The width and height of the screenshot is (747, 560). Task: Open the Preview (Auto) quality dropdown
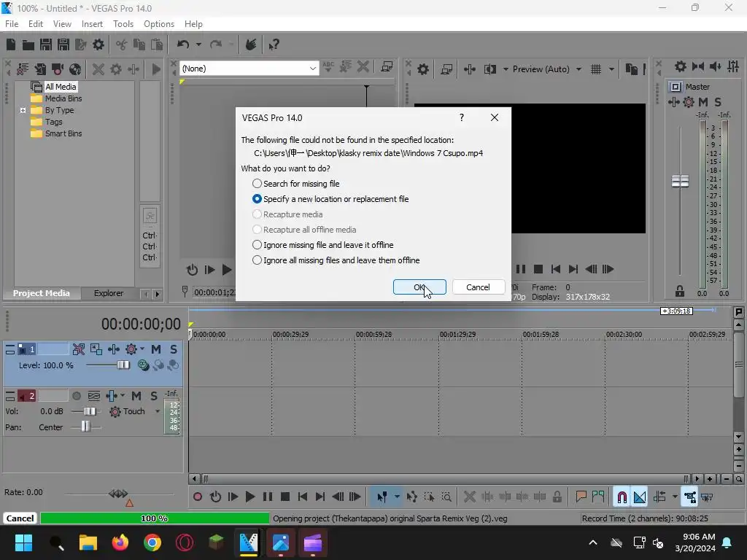point(578,69)
